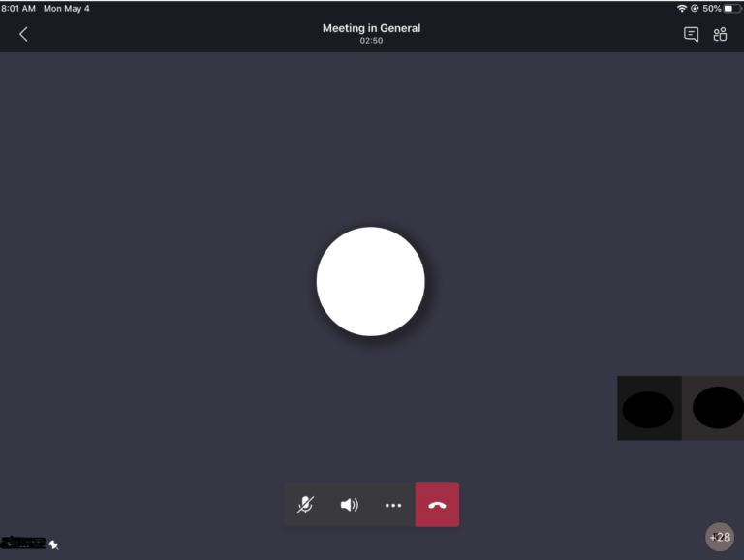The width and height of the screenshot is (744, 560).
Task: Go back using the left chevron arrow
Action: (23, 34)
